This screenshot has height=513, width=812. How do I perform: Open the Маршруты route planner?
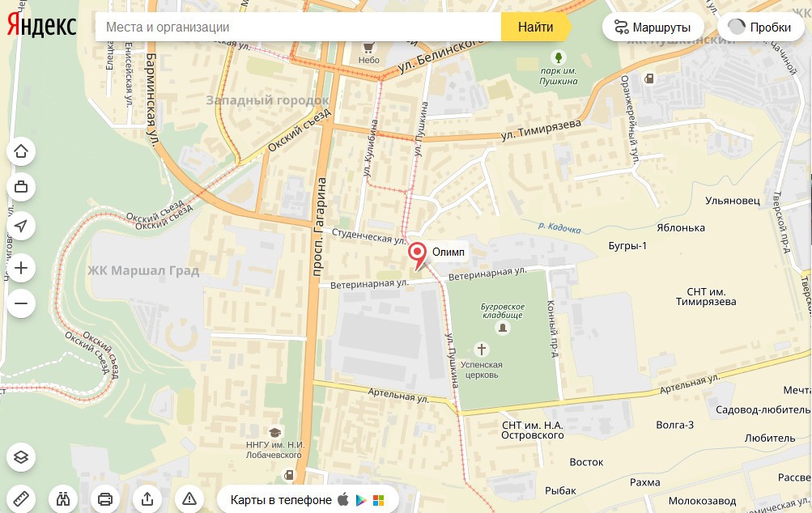[x=653, y=27]
